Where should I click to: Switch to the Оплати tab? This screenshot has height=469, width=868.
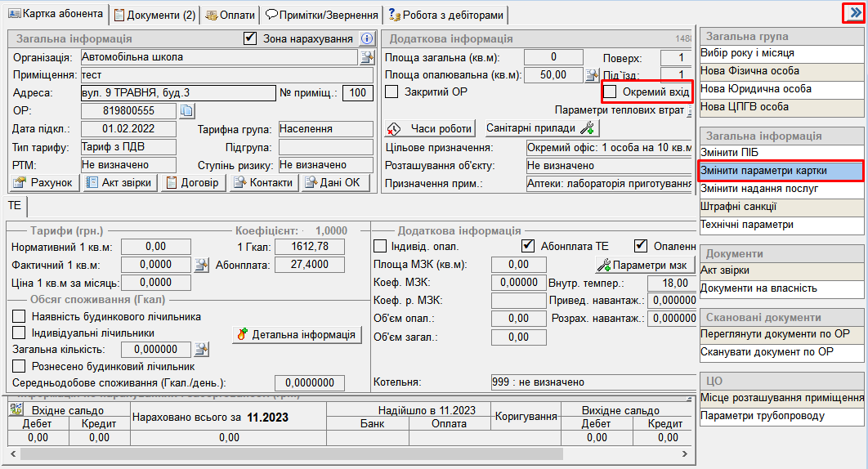(230, 15)
